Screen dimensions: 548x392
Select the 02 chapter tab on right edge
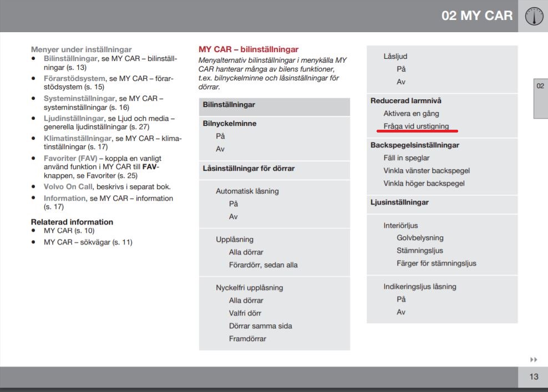[540, 99]
